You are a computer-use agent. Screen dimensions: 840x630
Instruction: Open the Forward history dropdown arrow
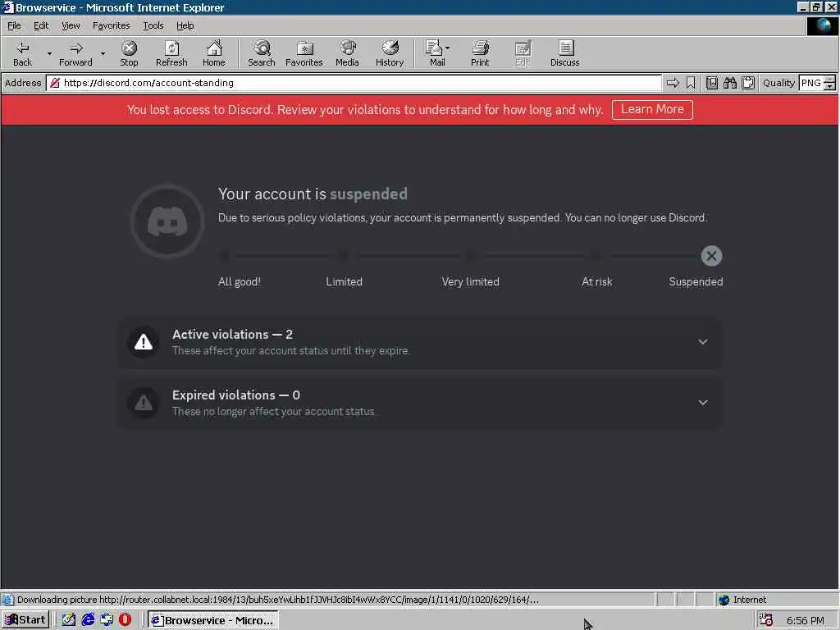point(103,53)
